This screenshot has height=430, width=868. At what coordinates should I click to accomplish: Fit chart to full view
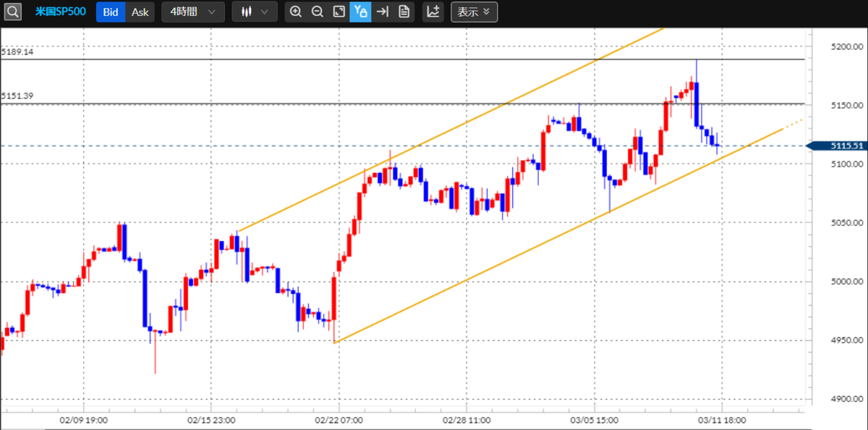(x=339, y=12)
